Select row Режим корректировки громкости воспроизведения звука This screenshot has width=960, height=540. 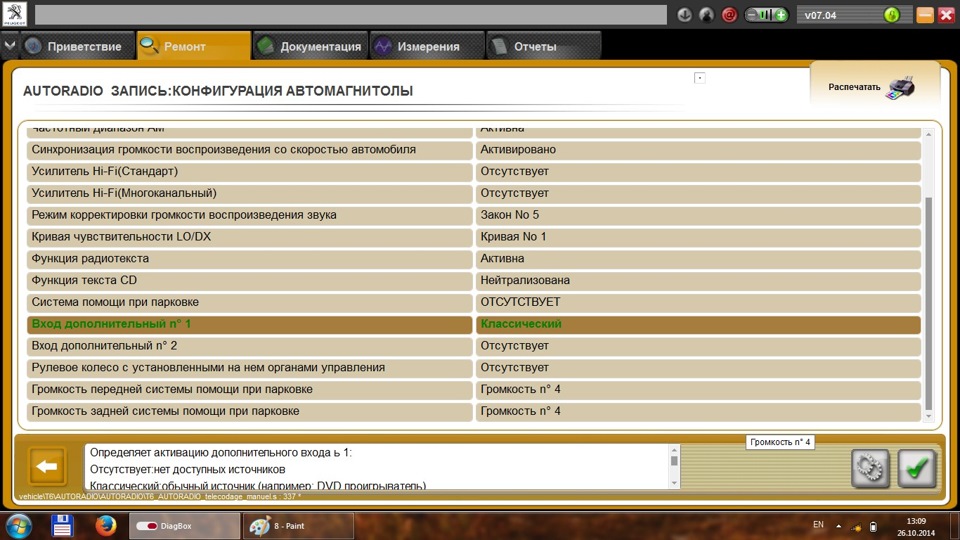[x=249, y=215]
